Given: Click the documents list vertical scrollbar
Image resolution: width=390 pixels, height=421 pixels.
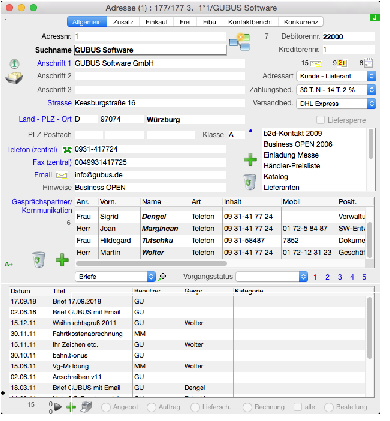Looking at the screenshot, I should (x=369, y=328).
